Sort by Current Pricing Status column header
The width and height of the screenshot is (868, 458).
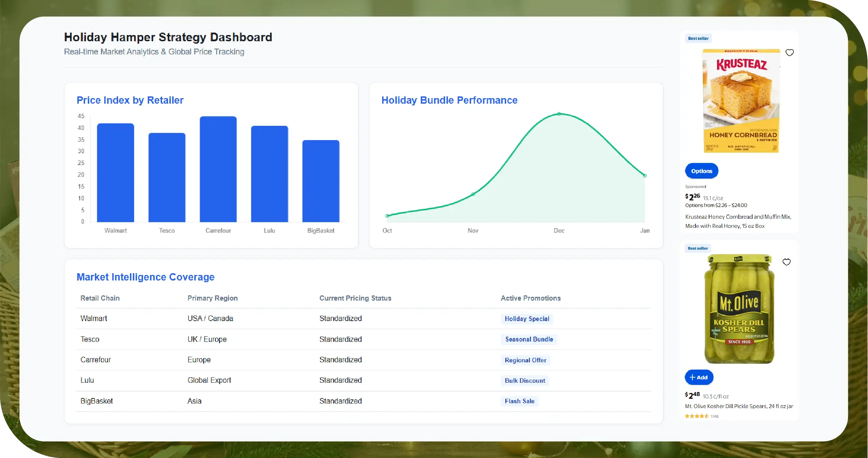pyautogui.click(x=355, y=298)
